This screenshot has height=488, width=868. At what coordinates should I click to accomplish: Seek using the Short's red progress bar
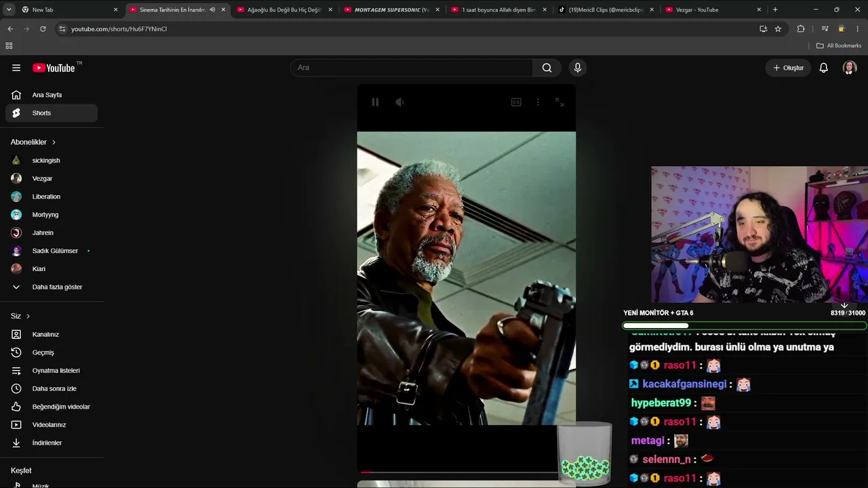pyautogui.click(x=458, y=472)
